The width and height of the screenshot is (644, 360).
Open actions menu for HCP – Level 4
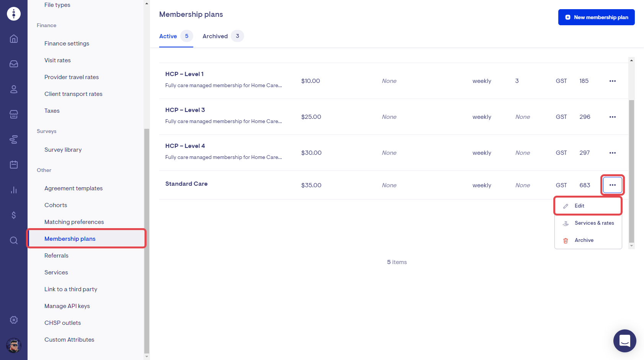point(612,153)
